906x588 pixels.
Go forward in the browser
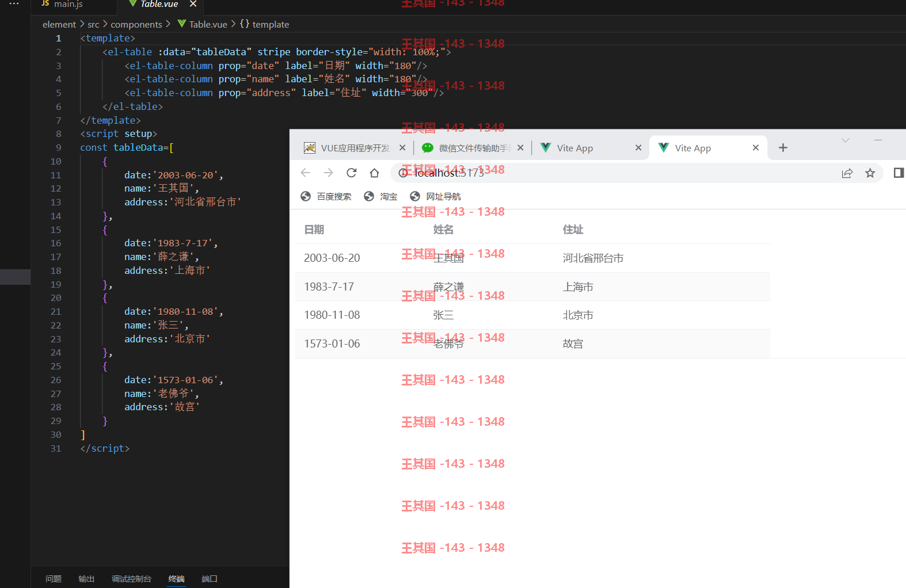coord(329,173)
